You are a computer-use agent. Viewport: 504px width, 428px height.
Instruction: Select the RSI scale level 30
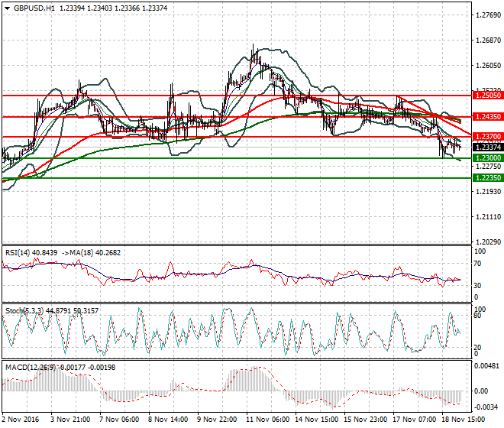point(478,285)
